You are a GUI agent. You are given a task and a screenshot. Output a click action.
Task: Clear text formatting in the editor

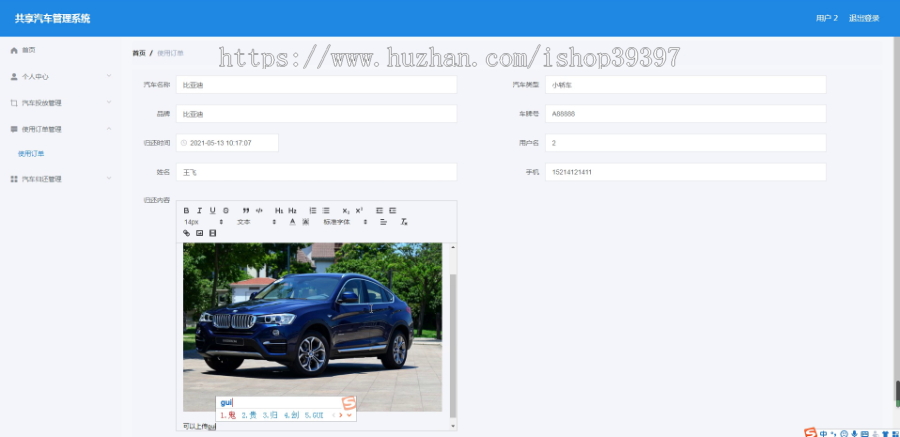click(x=404, y=222)
